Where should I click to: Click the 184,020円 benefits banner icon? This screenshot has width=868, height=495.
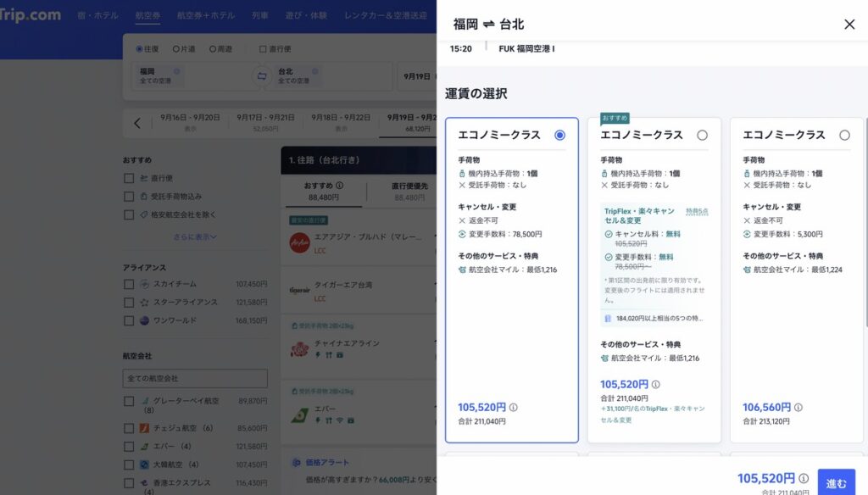607,319
